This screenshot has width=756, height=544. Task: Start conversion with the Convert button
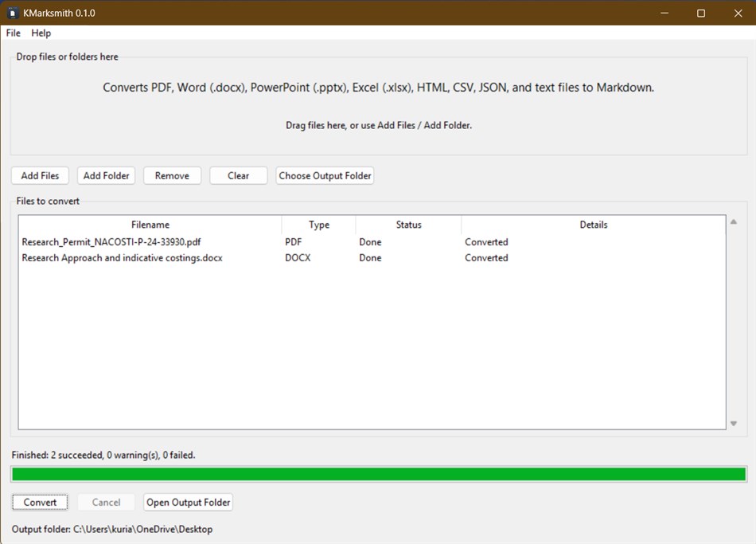tap(40, 502)
